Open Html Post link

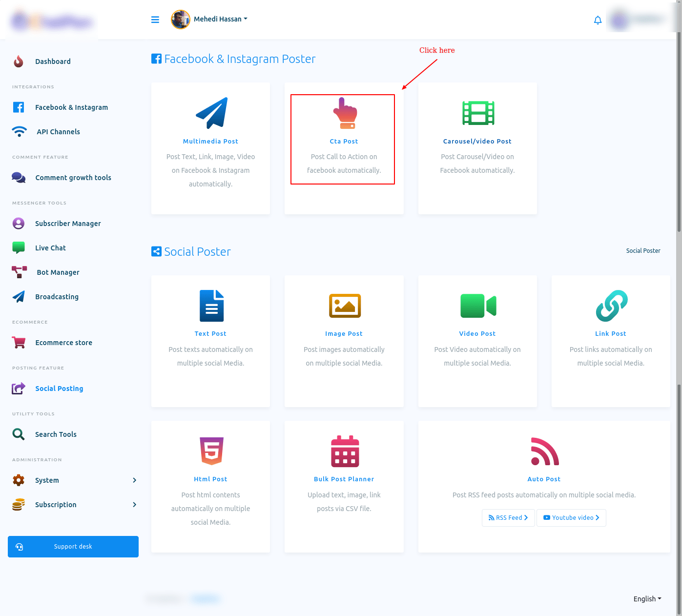point(210,479)
